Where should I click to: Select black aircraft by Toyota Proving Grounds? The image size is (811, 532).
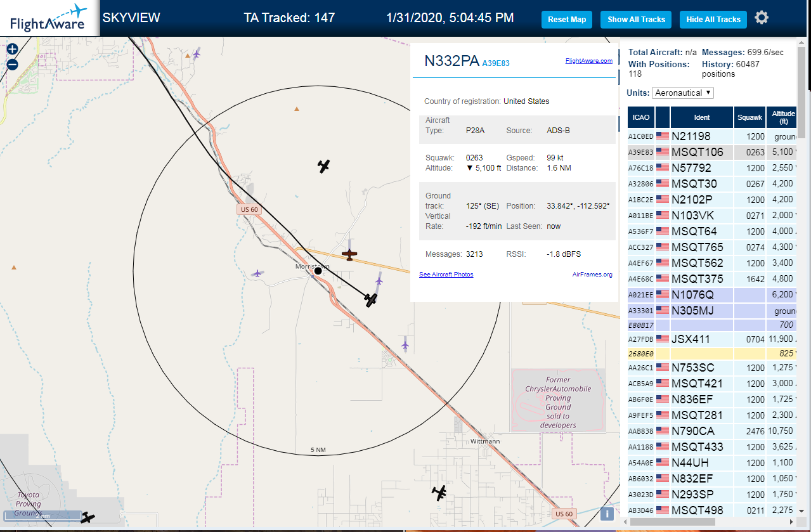[88, 518]
